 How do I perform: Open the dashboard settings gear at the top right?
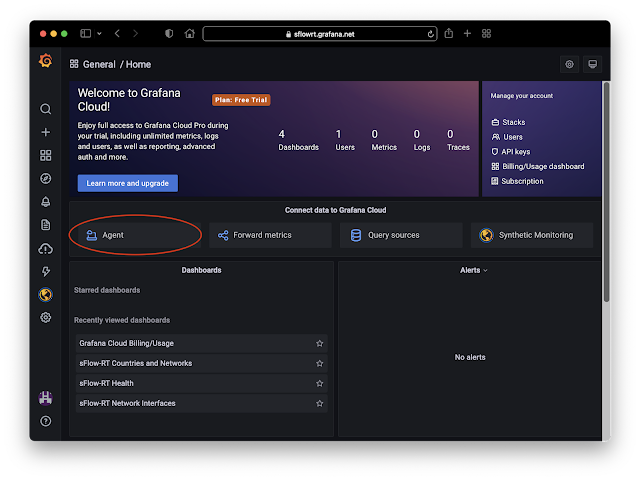(x=569, y=64)
